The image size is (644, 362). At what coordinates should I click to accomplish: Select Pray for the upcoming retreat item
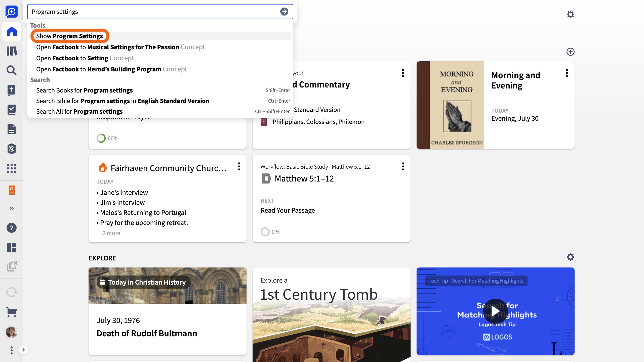(144, 222)
